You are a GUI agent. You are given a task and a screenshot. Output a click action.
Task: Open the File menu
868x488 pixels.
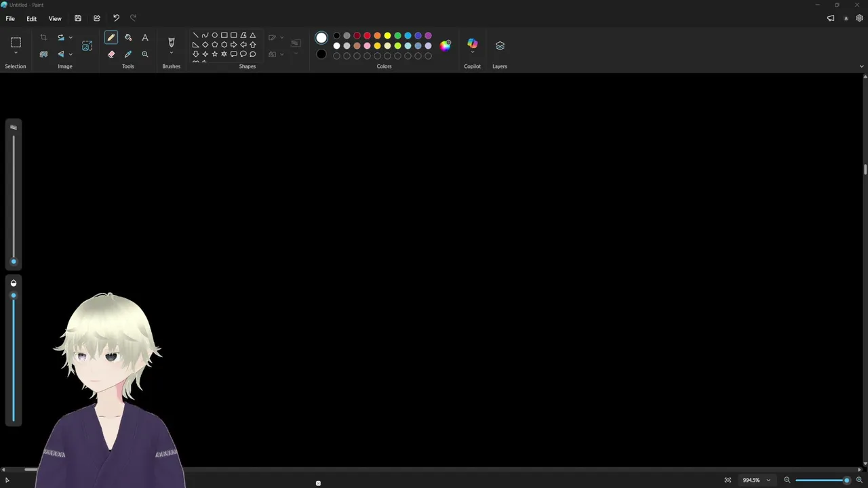coord(10,18)
